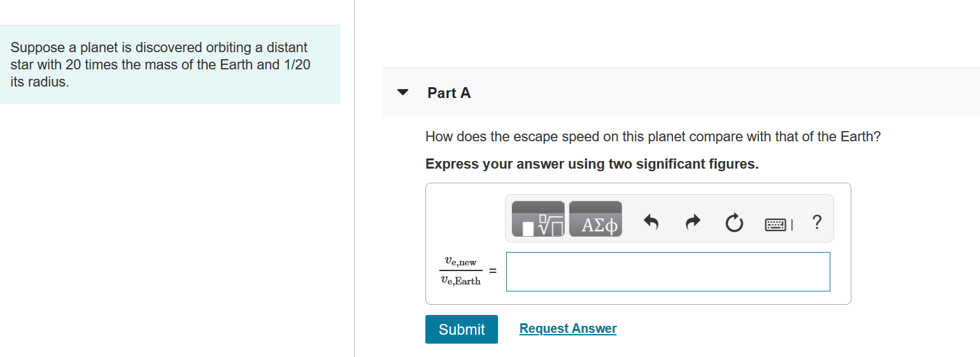
Task: Click the gray equation toolbar background
Action: [x=669, y=218]
